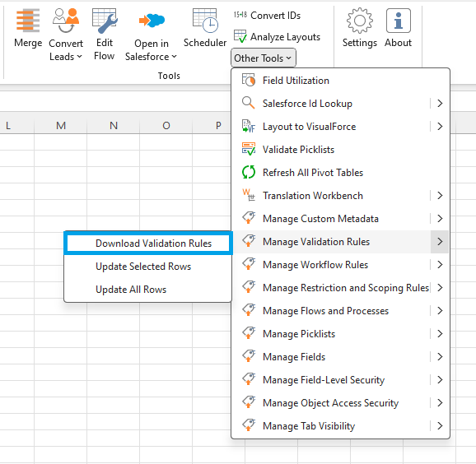Select Download Validation Rules
Screen dimensions: 476x464
coord(148,243)
